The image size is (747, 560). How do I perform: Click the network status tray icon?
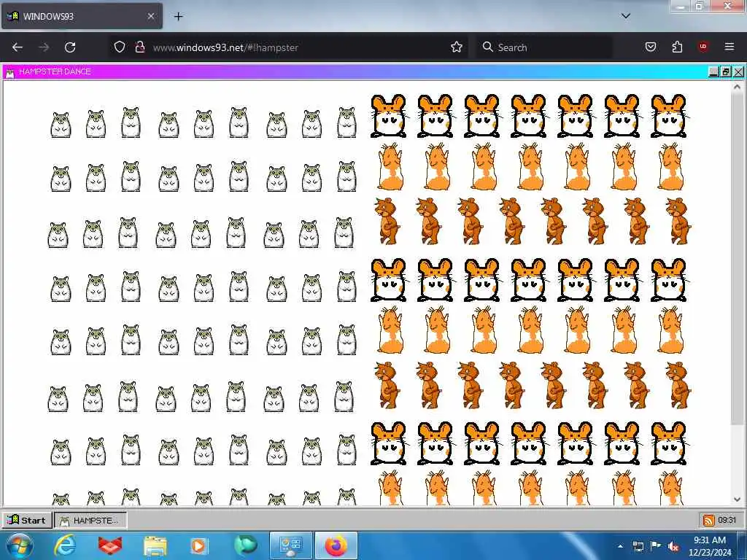tap(638, 546)
